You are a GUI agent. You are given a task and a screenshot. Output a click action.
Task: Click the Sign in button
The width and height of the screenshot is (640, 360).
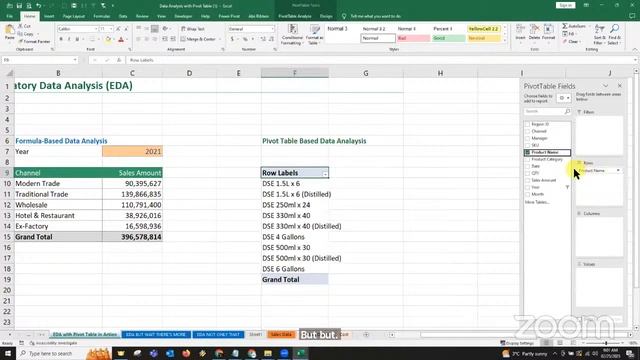pyautogui.click(x=565, y=5)
